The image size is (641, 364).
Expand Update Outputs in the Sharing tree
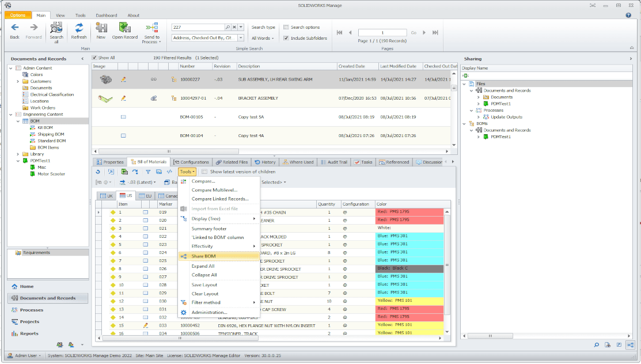tap(479, 117)
